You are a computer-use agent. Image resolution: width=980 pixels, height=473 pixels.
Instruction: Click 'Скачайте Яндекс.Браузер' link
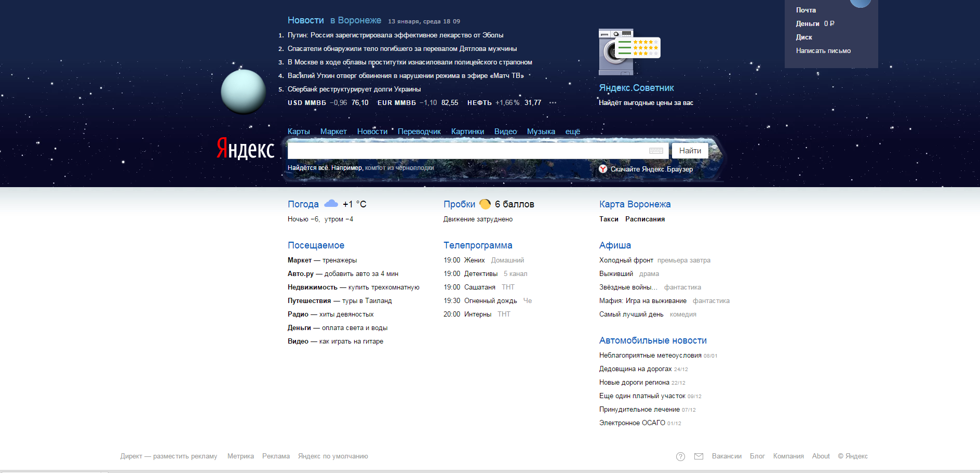coord(652,169)
